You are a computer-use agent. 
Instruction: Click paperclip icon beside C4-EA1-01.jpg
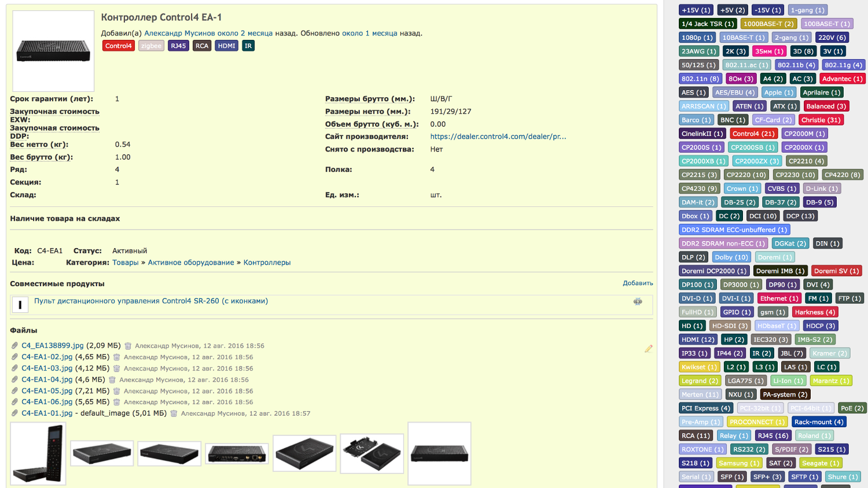pos(14,413)
